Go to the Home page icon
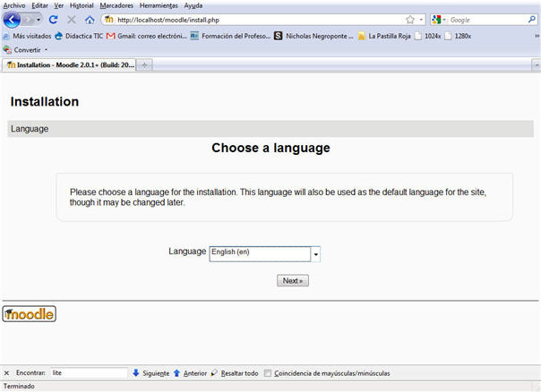This screenshot has height=392, width=541. click(x=90, y=20)
